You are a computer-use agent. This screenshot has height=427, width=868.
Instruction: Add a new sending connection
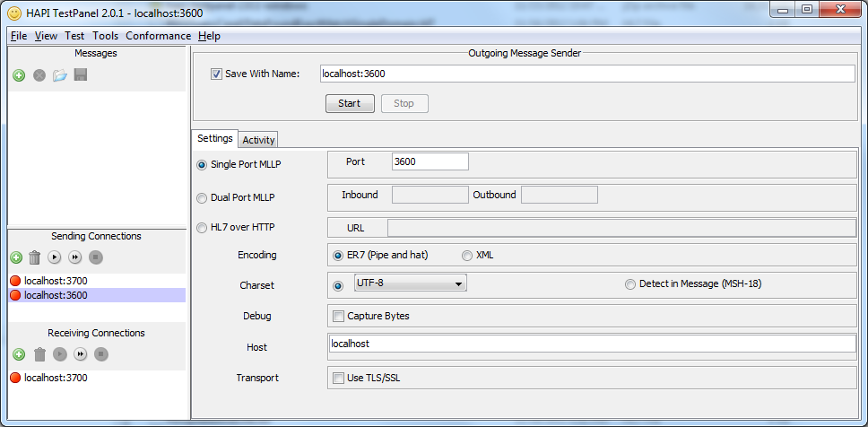16,257
